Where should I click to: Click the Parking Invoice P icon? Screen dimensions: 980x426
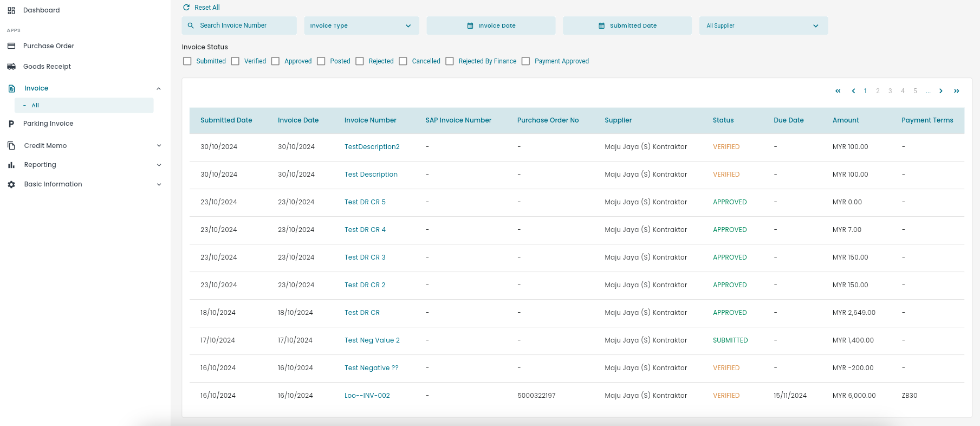(x=11, y=124)
